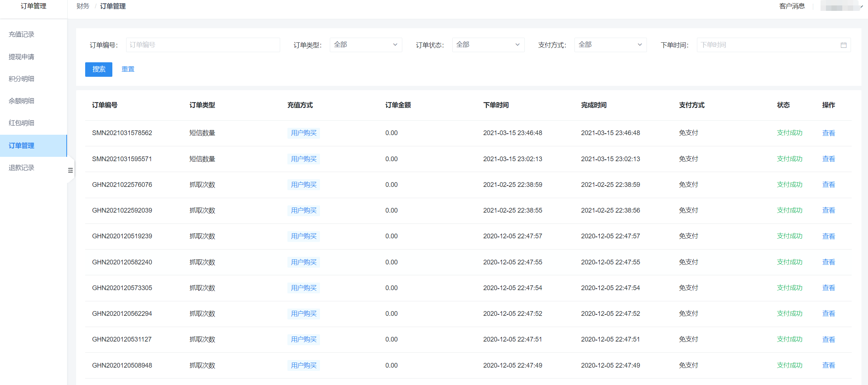
Task: Click order number SMN2021031578562
Action: [x=122, y=133]
